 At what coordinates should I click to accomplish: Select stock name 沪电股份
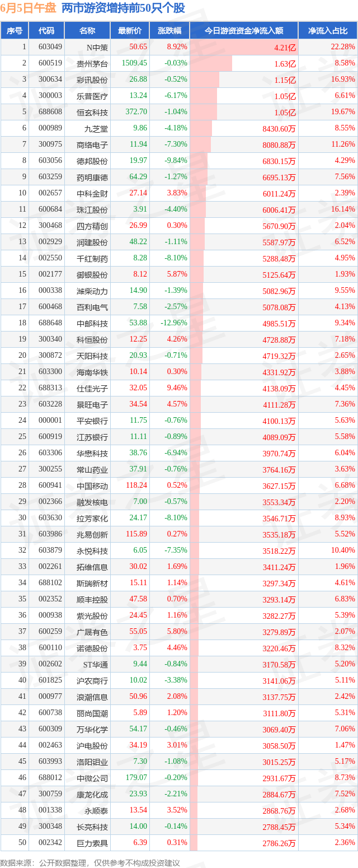coord(92,745)
